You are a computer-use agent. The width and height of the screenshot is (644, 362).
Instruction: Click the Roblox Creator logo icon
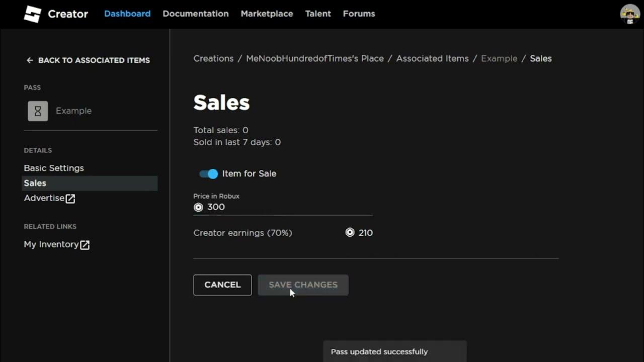[x=32, y=14]
